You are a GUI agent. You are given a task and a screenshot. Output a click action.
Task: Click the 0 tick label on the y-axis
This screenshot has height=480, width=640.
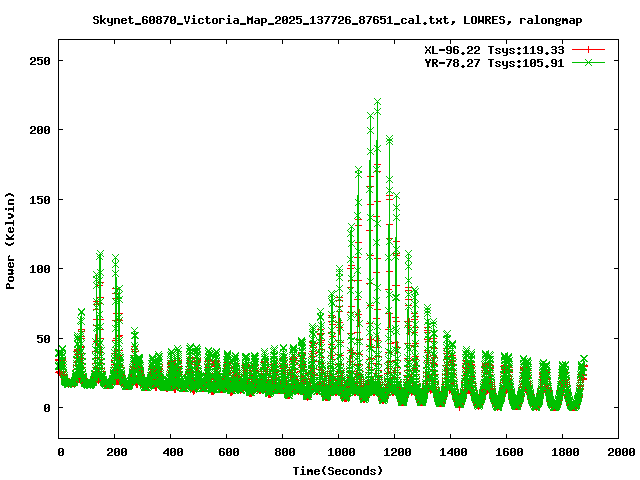coord(47,408)
